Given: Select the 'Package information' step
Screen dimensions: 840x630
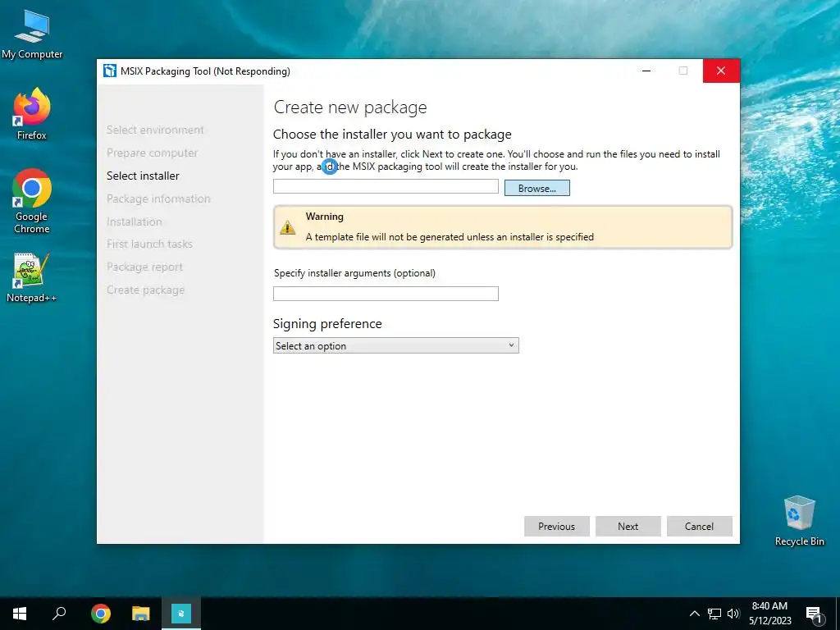Looking at the screenshot, I should click(x=158, y=199).
